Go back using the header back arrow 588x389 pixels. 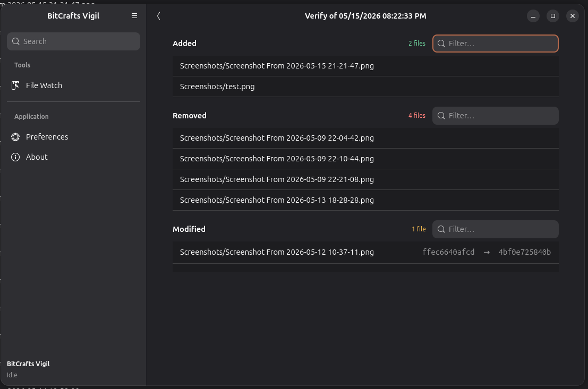159,16
